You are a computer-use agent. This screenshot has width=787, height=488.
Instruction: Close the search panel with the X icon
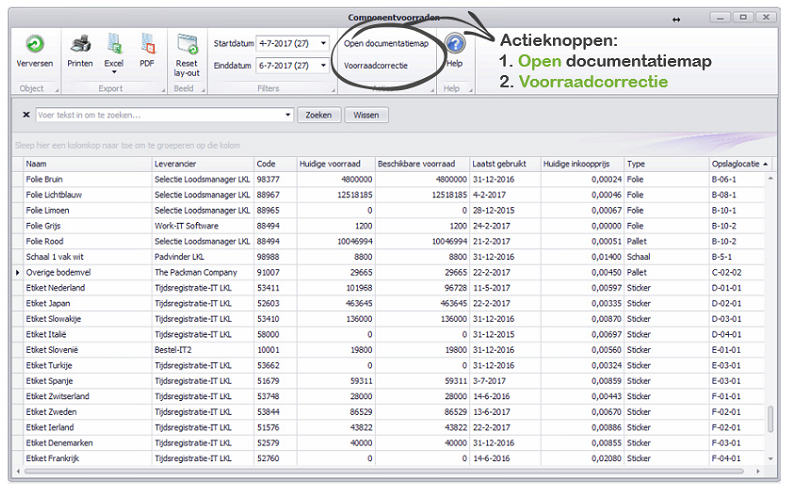point(26,115)
